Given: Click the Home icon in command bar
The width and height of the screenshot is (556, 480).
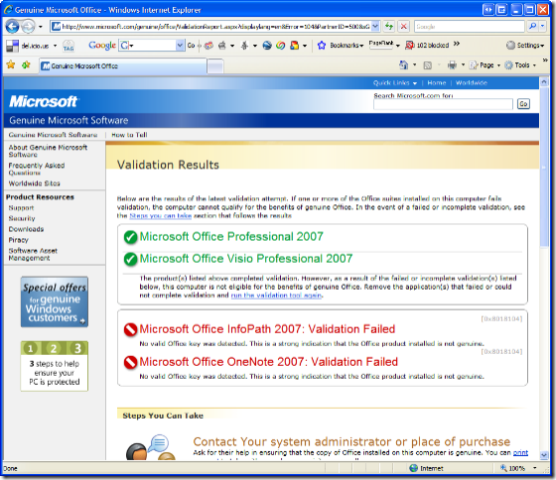Looking at the screenshot, I should (404, 65).
